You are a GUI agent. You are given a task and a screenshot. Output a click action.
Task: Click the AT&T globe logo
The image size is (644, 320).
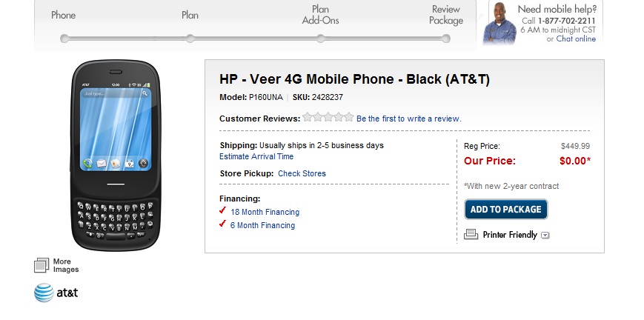point(44,293)
